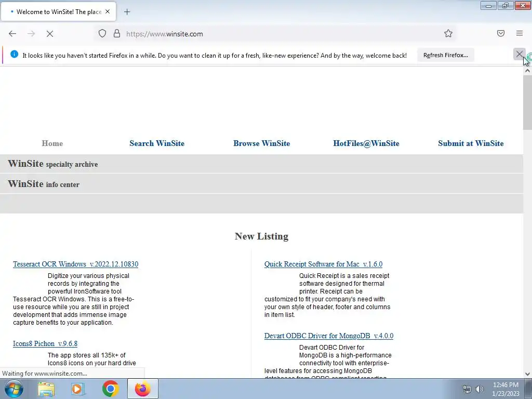532x399 pixels.
Task: Close the Welcome to WinSite tab
Action: point(108,11)
